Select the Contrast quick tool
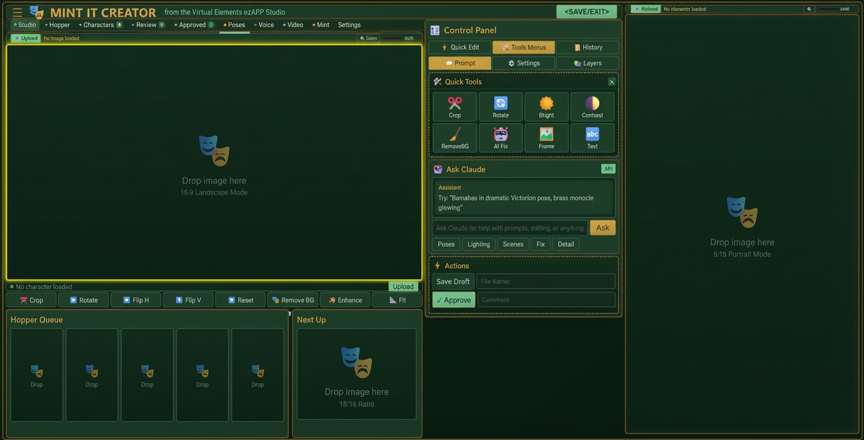 592,107
